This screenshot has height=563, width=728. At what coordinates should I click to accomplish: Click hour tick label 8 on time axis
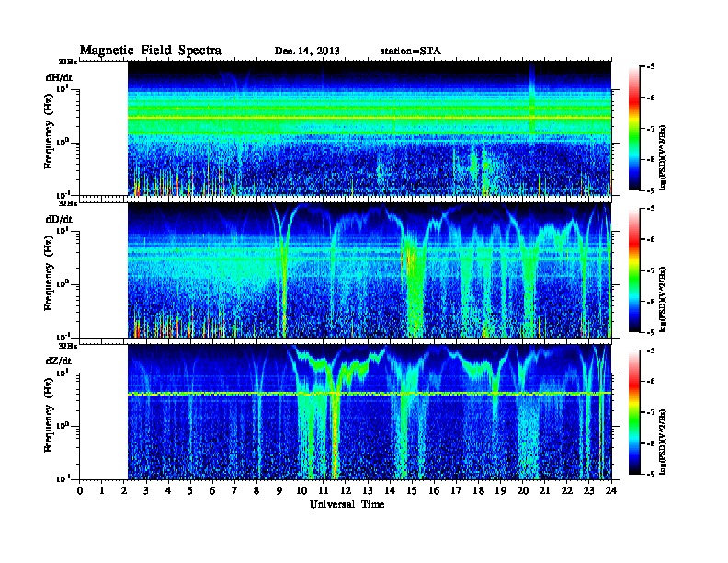pyautogui.click(x=256, y=490)
